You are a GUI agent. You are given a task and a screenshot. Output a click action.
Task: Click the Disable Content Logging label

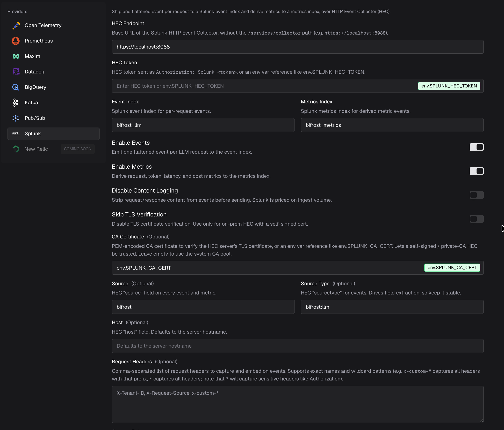coord(145,191)
